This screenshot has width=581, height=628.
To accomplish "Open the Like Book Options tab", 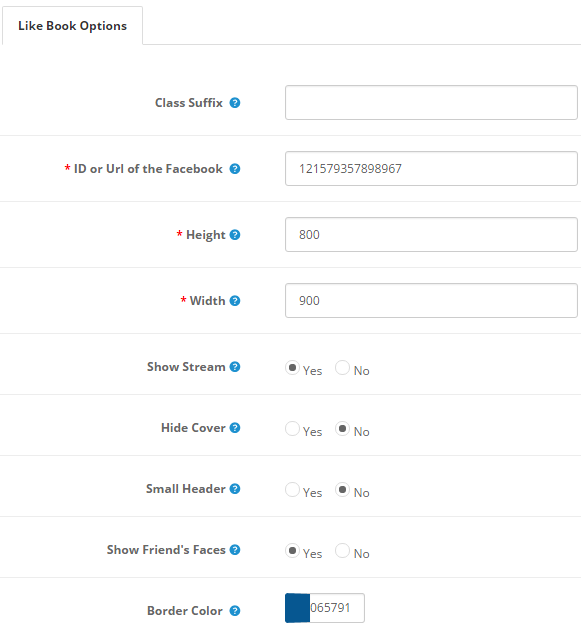I will (72, 26).
